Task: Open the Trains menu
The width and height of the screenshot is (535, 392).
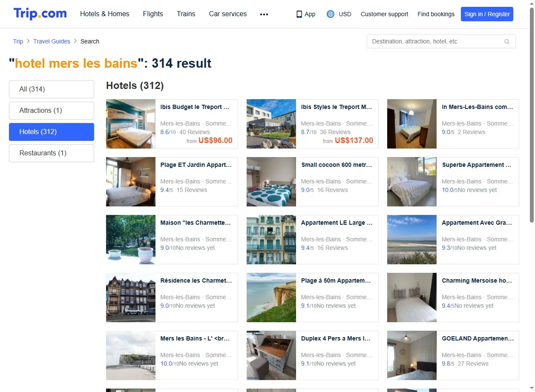Action: [186, 14]
